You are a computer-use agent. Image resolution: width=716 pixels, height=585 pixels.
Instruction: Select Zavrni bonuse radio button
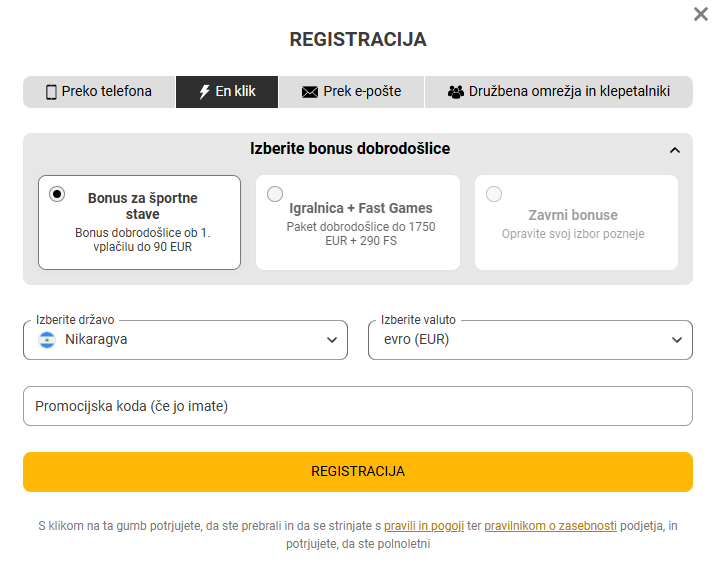click(494, 194)
